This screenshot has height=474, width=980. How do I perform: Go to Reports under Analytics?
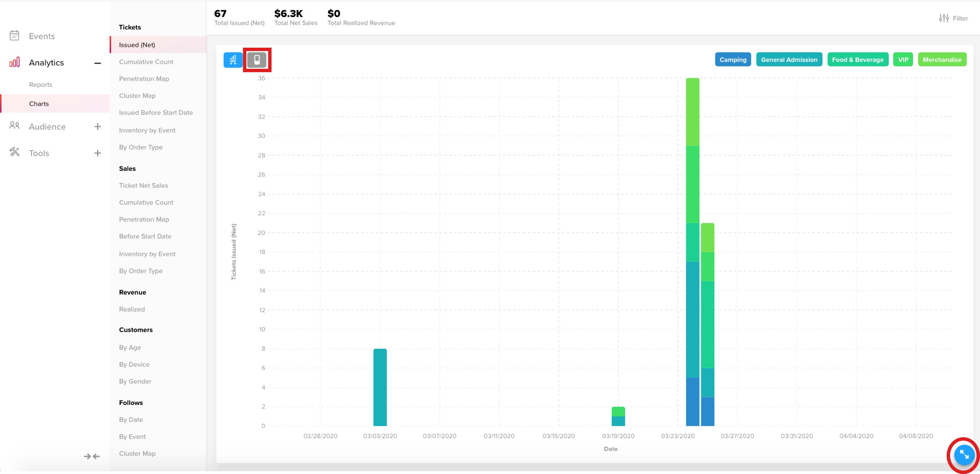[x=41, y=84]
